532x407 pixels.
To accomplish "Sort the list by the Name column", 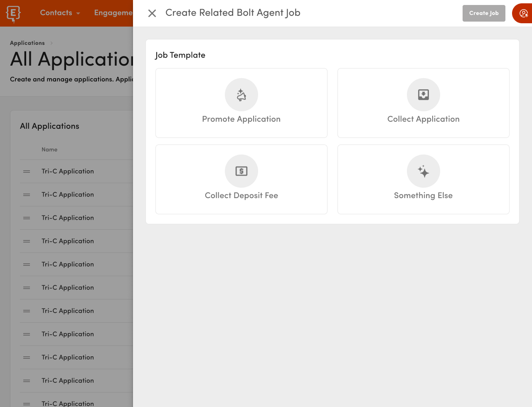I will pyautogui.click(x=49, y=150).
